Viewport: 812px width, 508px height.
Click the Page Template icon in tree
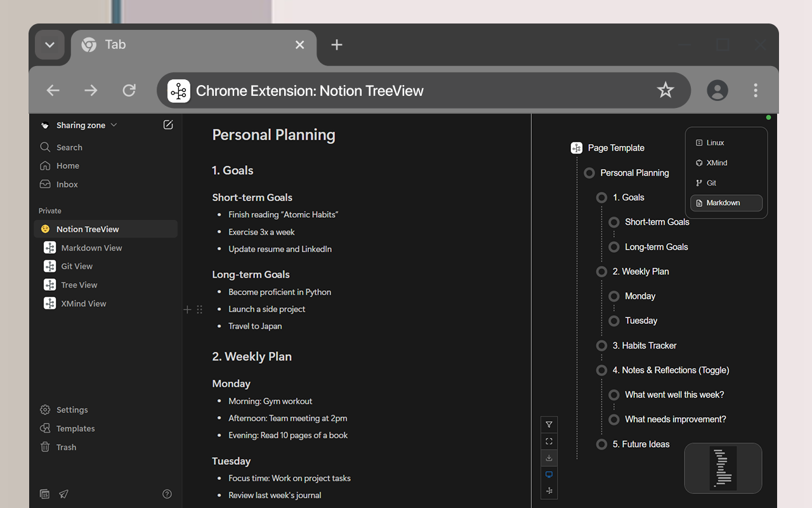click(577, 148)
